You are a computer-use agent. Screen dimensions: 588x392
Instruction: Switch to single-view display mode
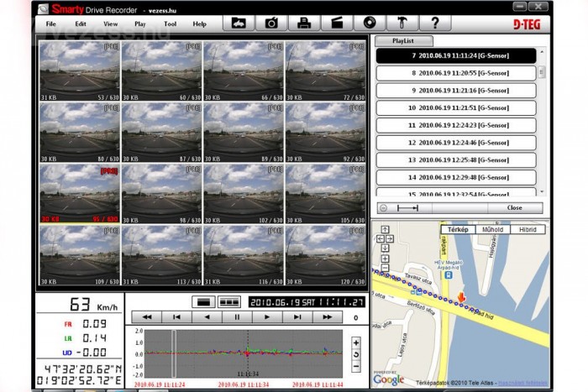coord(202,301)
